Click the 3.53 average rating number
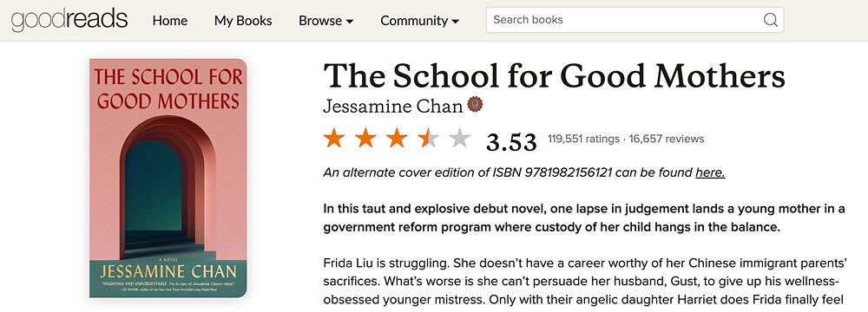868x312 pixels. (511, 141)
